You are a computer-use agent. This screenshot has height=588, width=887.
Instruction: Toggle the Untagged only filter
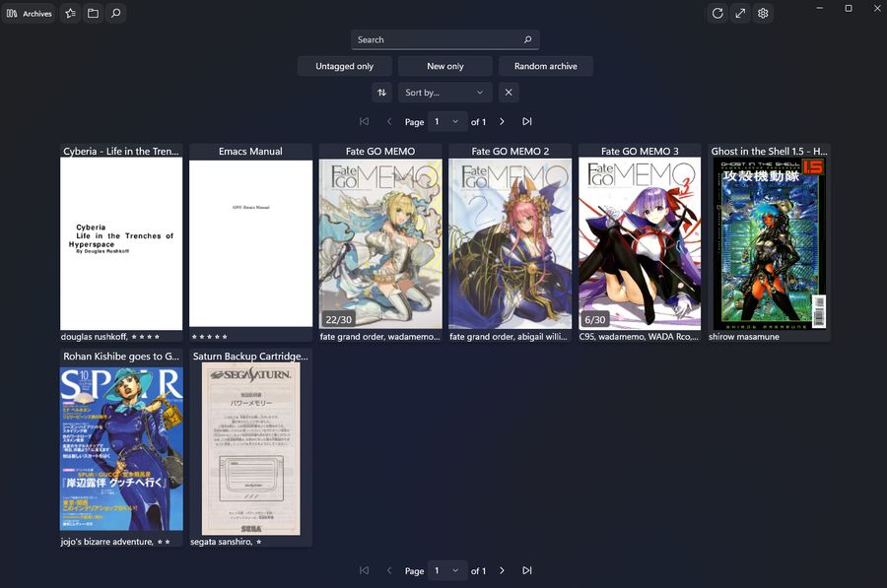point(345,66)
